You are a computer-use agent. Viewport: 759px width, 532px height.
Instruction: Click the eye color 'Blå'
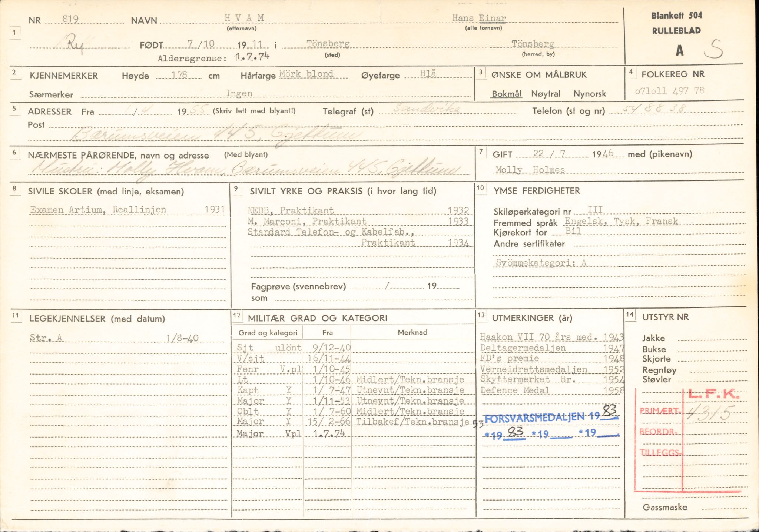(428, 73)
